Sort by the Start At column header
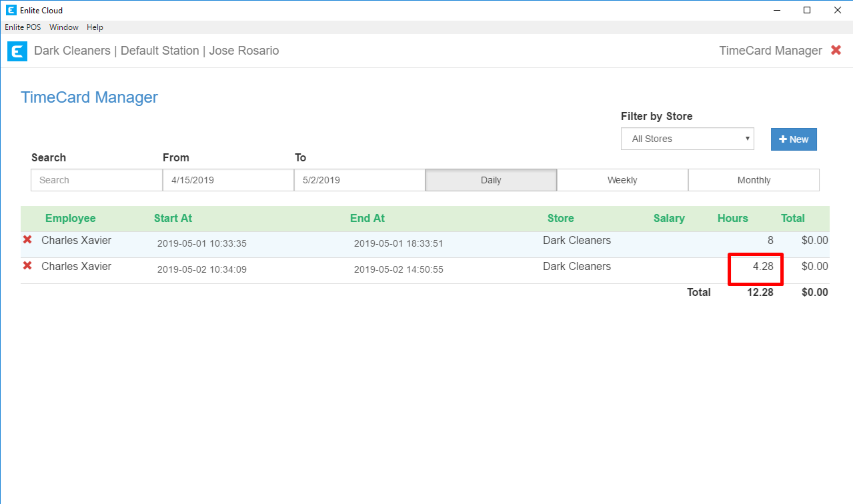The width and height of the screenshot is (853, 504). [x=173, y=219]
